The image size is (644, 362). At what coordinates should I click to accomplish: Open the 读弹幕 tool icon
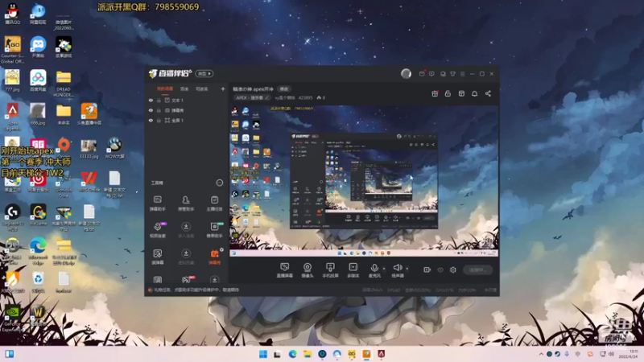[x=157, y=257]
